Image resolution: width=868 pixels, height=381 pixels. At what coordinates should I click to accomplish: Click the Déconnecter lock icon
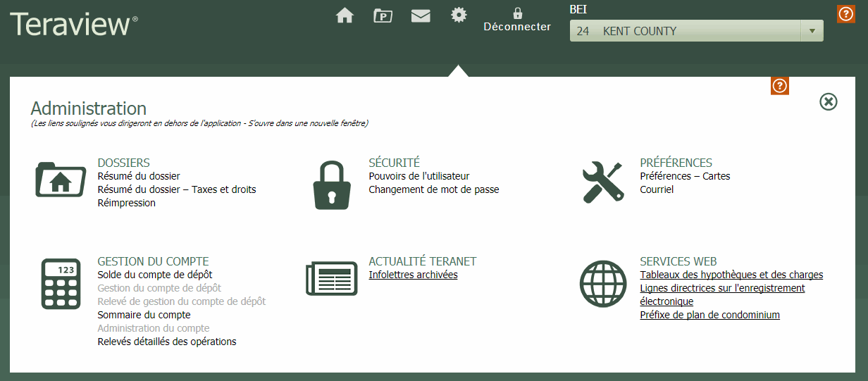tap(517, 13)
